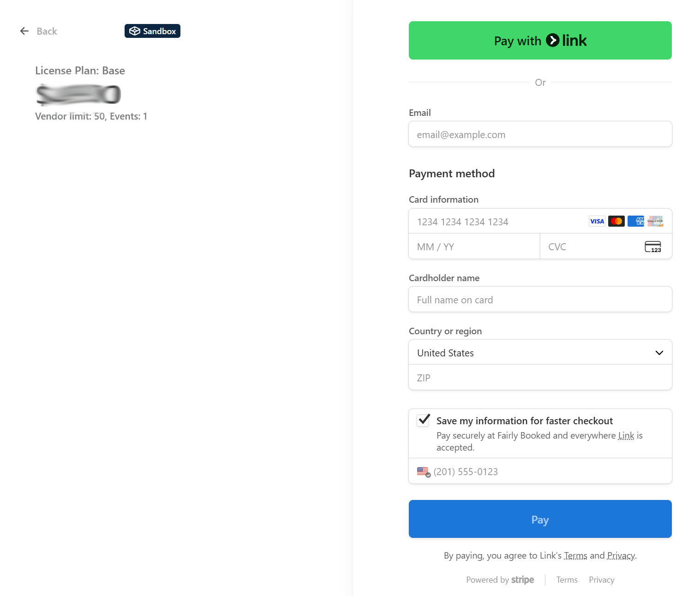
Task: Click into the ZIP code field
Action: click(x=540, y=378)
